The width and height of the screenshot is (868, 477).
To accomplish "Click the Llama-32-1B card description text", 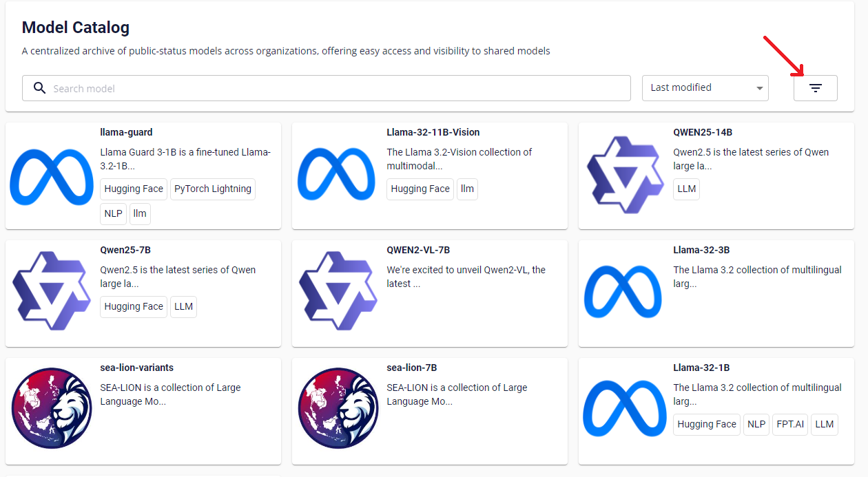I will pyautogui.click(x=758, y=394).
